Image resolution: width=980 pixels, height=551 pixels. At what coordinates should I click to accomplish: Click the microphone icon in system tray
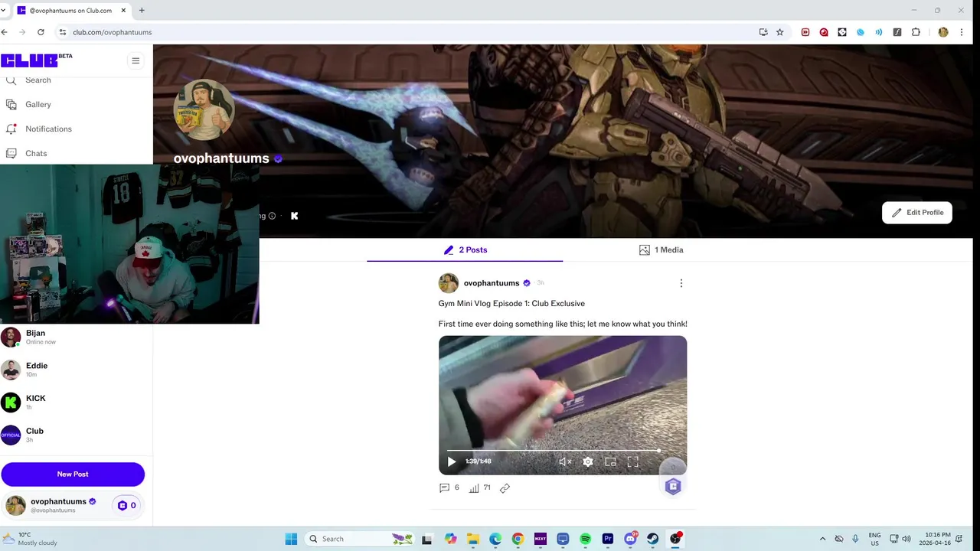coord(855,539)
